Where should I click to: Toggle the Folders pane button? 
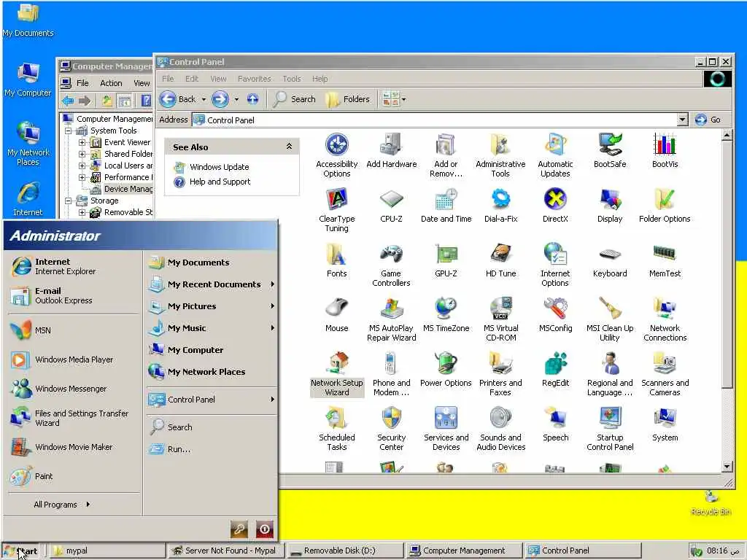347,99
